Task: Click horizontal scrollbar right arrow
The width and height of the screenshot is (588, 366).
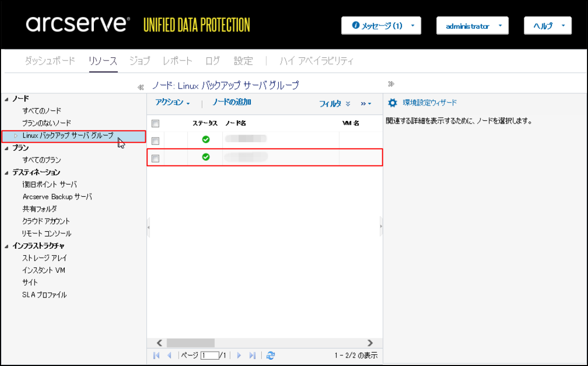Action: coord(370,343)
